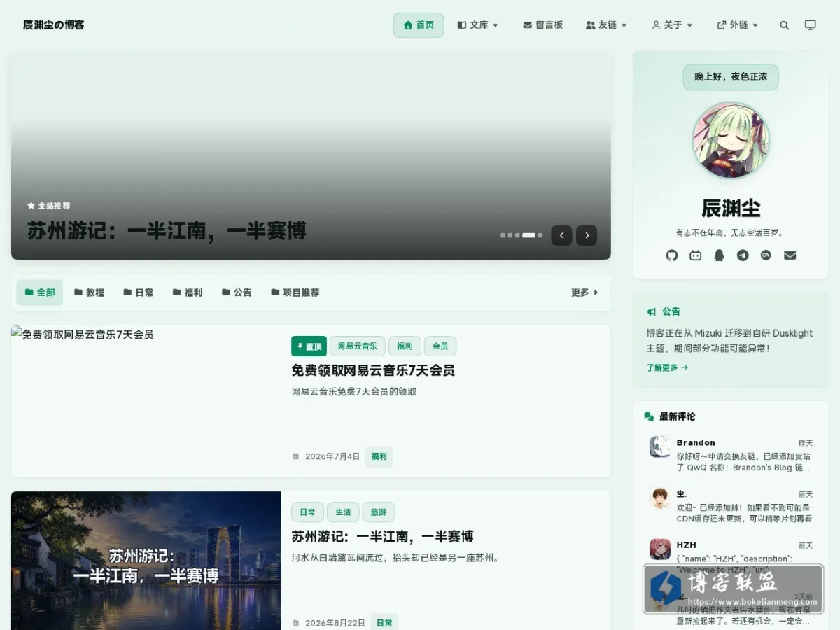Open the GitHub profile icon

[x=672, y=255]
